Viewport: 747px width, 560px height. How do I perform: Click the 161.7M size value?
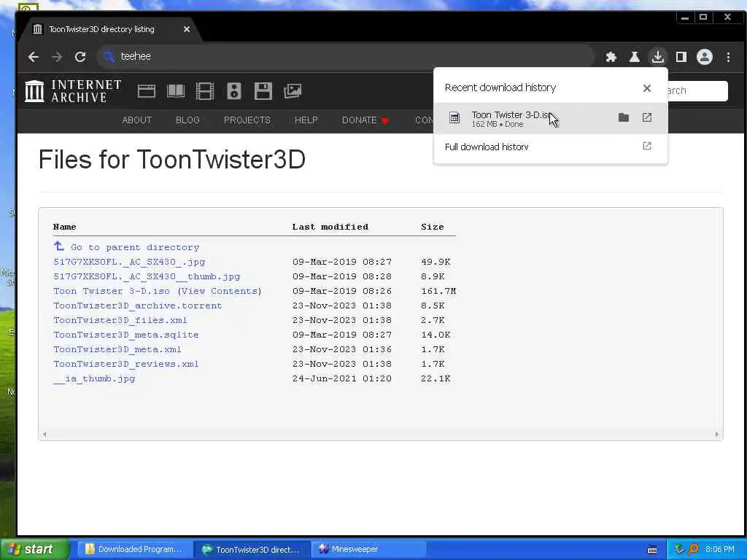pos(438,291)
